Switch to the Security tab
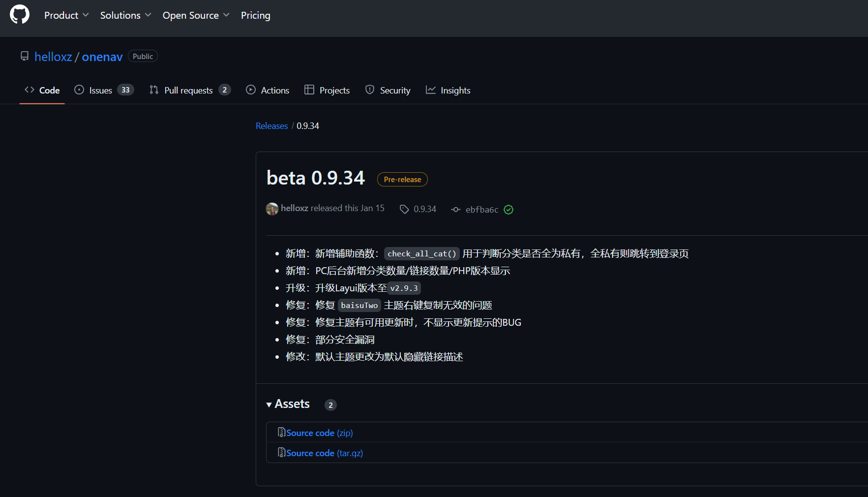Screen dimensions: 868x497 pos(388,90)
